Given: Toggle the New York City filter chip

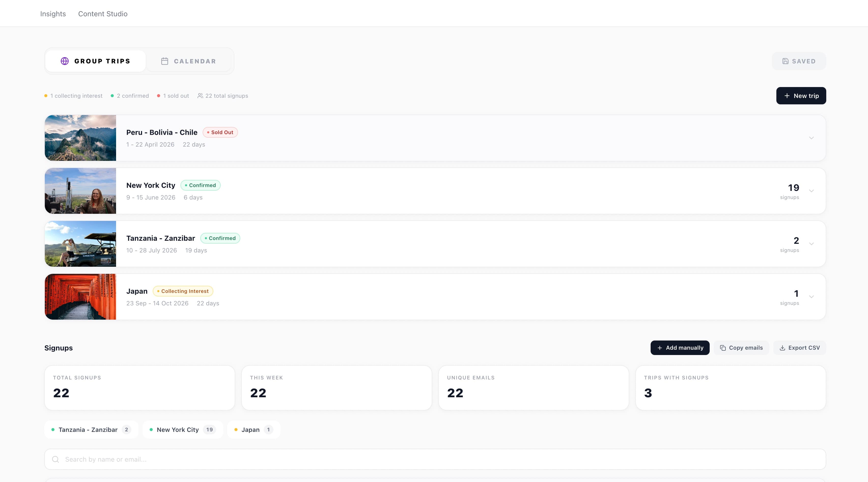Looking at the screenshot, I should [x=182, y=430].
